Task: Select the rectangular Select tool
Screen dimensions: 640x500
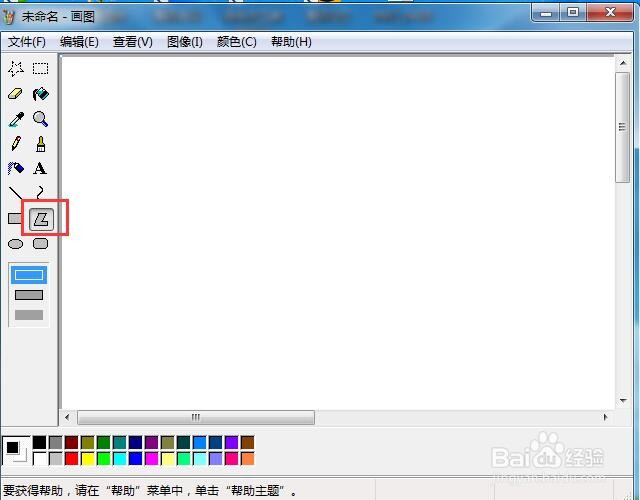Action: pos(40,69)
